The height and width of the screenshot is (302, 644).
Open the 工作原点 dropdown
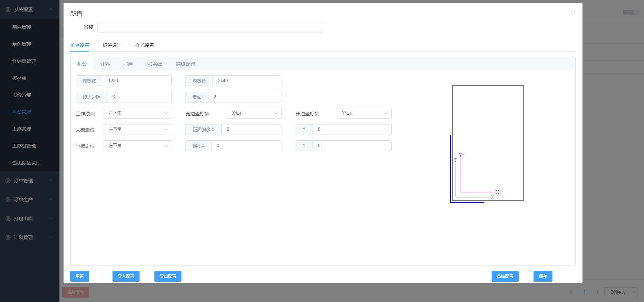pos(137,113)
